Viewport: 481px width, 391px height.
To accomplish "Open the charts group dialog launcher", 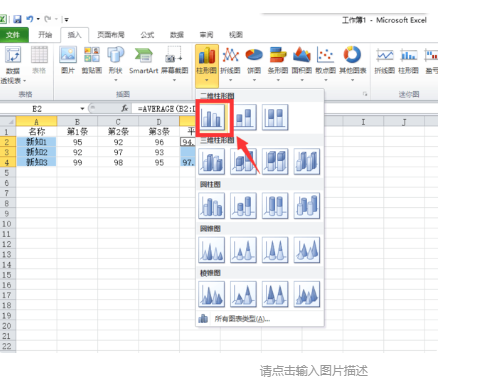I will [x=365, y=94].
